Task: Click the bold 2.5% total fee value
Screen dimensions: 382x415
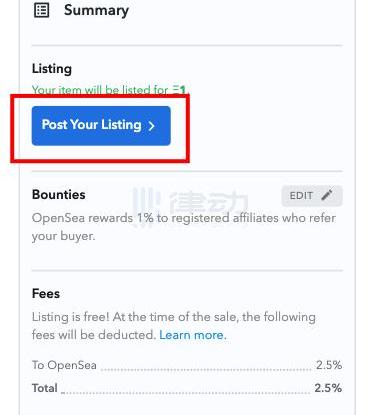Action: coord(328,388)
